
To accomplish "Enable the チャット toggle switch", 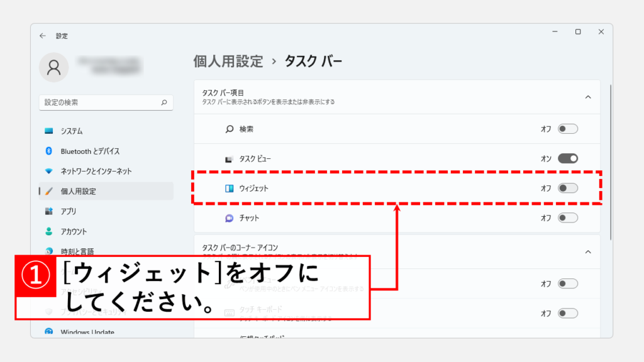I will click(567, 218).
